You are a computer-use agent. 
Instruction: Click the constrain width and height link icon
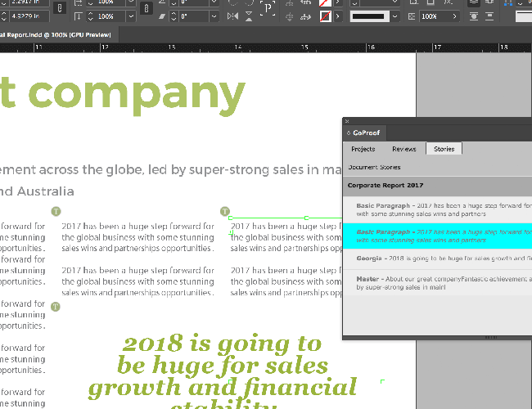point(60,9)
